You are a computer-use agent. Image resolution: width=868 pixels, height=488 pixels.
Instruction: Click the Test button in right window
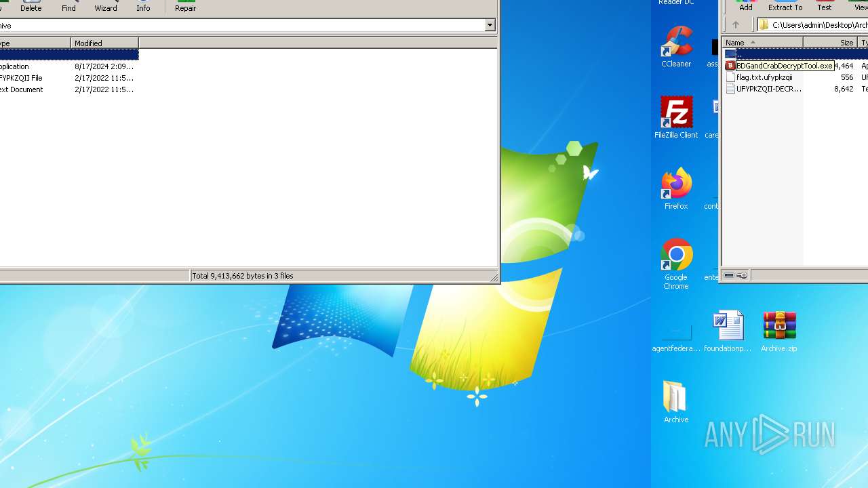coord(824,6)
